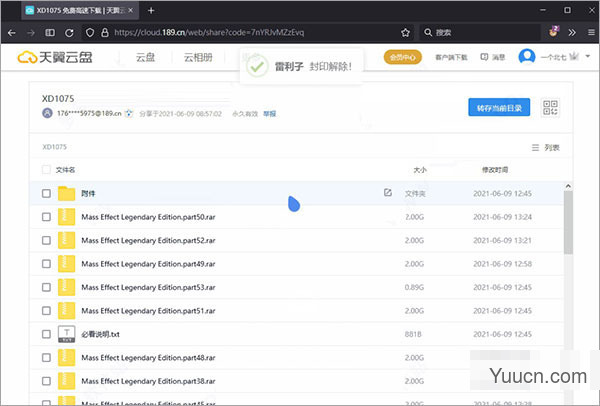Click the browser forward arrow
The image size is (600, 406).
[31, 33]
